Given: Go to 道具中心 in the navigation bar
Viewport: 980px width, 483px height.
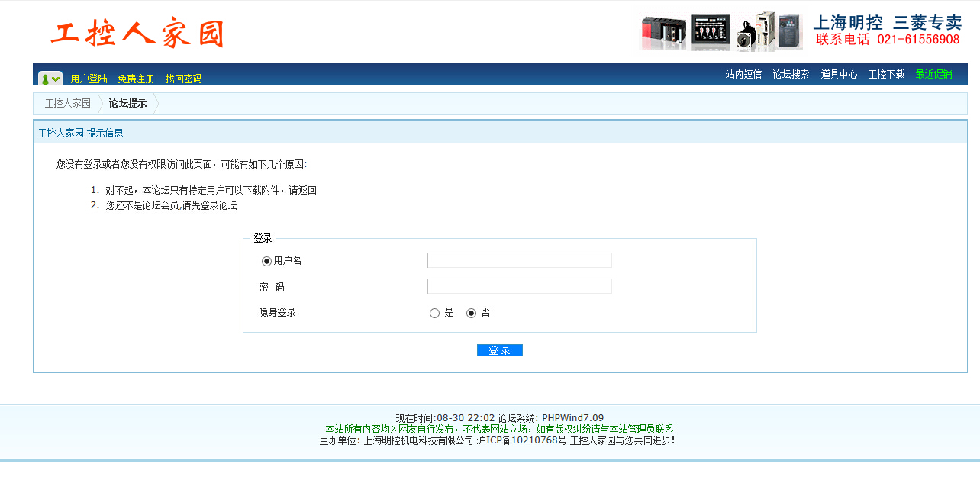Looking at the screenshot, I should [839, 75].
